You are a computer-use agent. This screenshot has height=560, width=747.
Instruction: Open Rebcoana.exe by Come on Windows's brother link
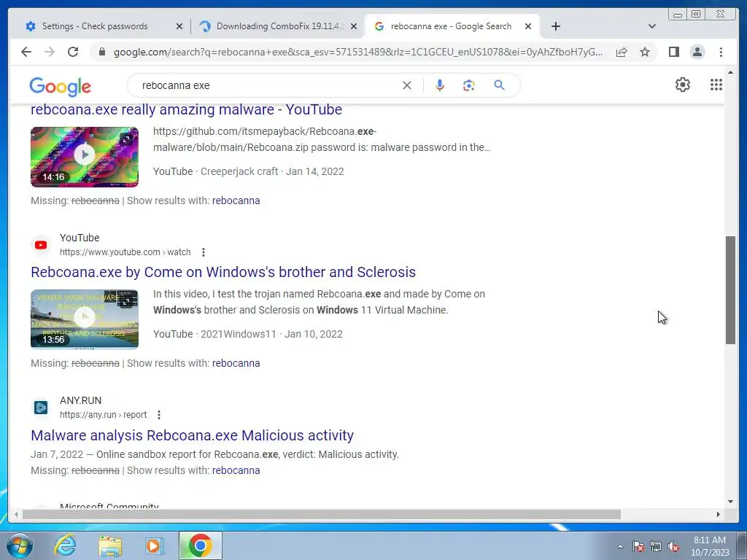click(x=223, y=272)
